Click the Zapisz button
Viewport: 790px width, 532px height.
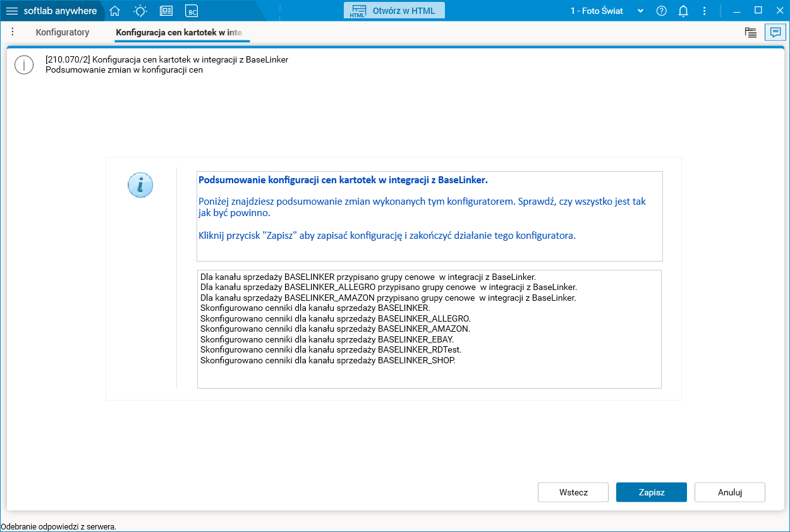click(652, 492)
